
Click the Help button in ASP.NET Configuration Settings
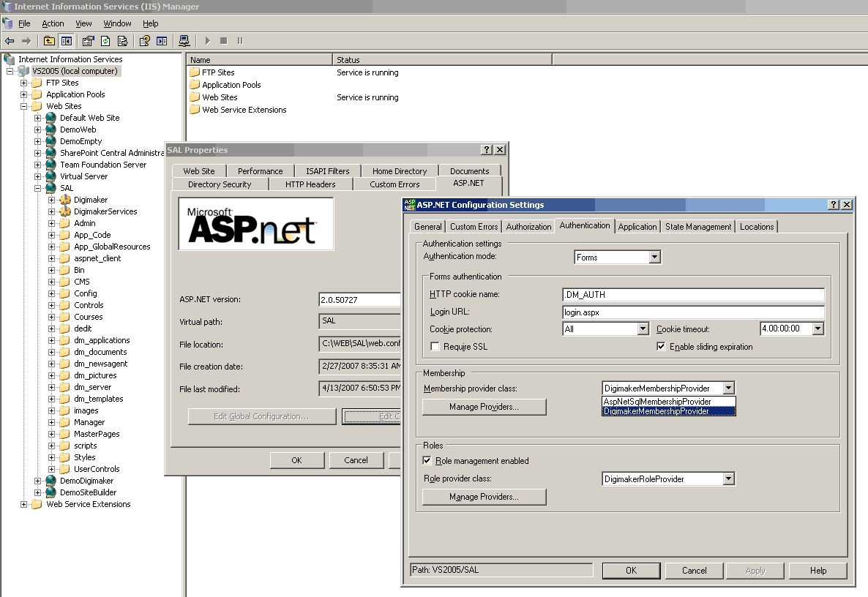tap(818, 571)
